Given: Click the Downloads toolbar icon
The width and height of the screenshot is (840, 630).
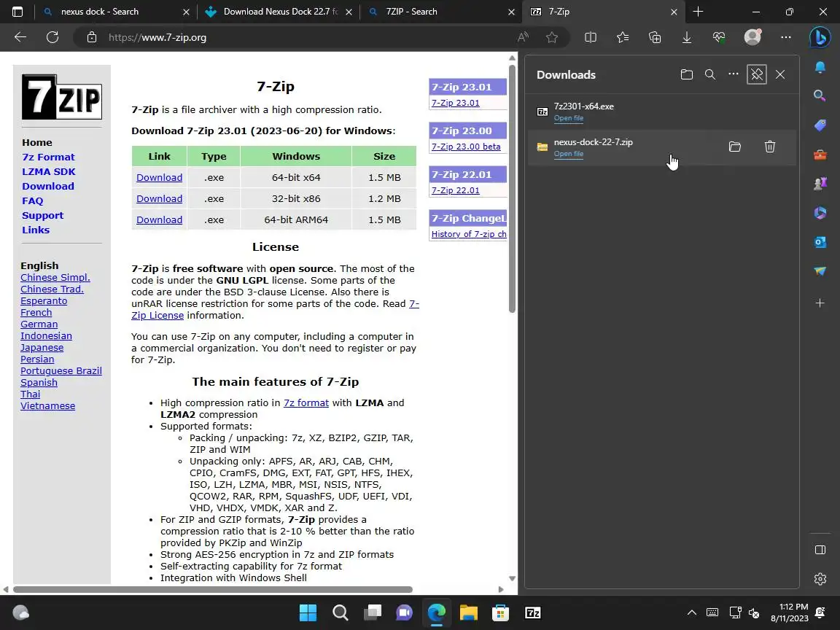Looking at the screenshot, I should point(687,37).
